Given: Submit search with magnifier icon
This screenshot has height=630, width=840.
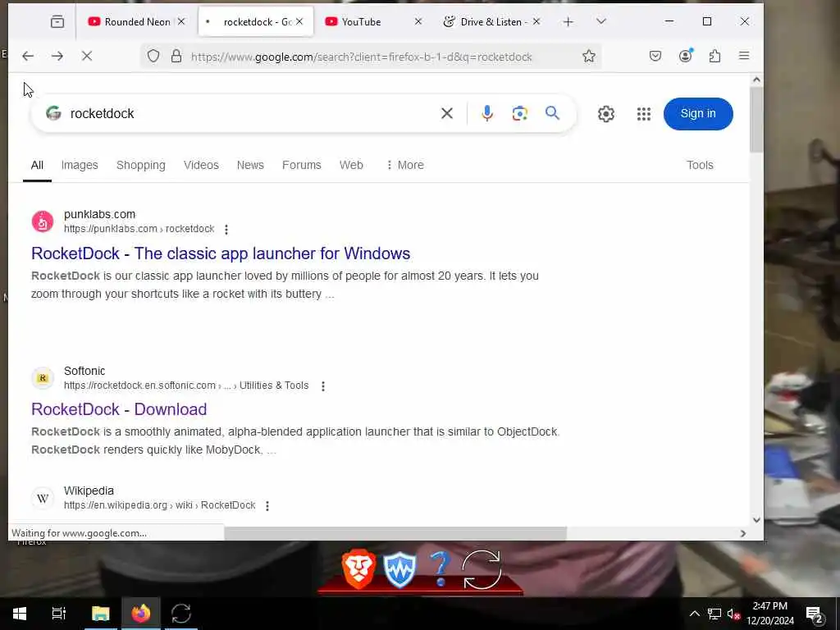Looking at the screenshot, I should click(552, 113).
